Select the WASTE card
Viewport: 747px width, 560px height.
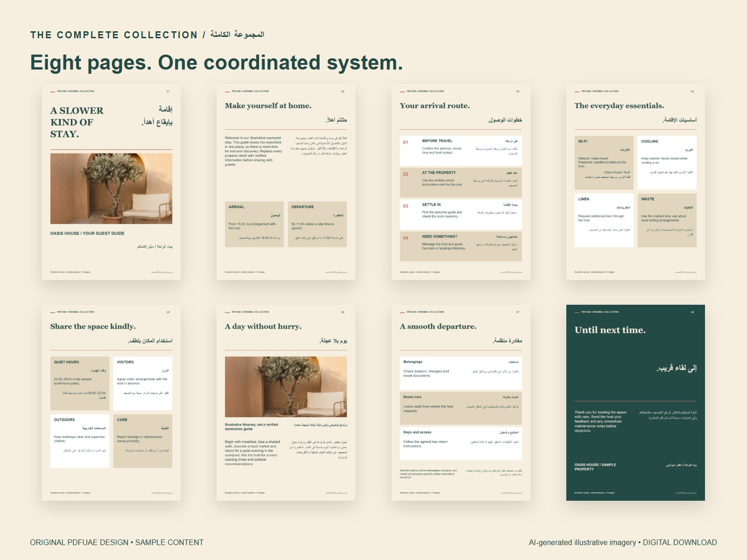[x=667, y=220]
